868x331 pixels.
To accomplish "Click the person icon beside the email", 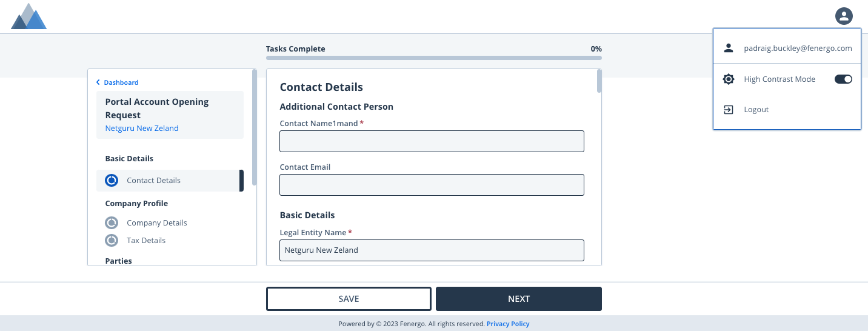I will pyautogui.click(x=729, y=48).
